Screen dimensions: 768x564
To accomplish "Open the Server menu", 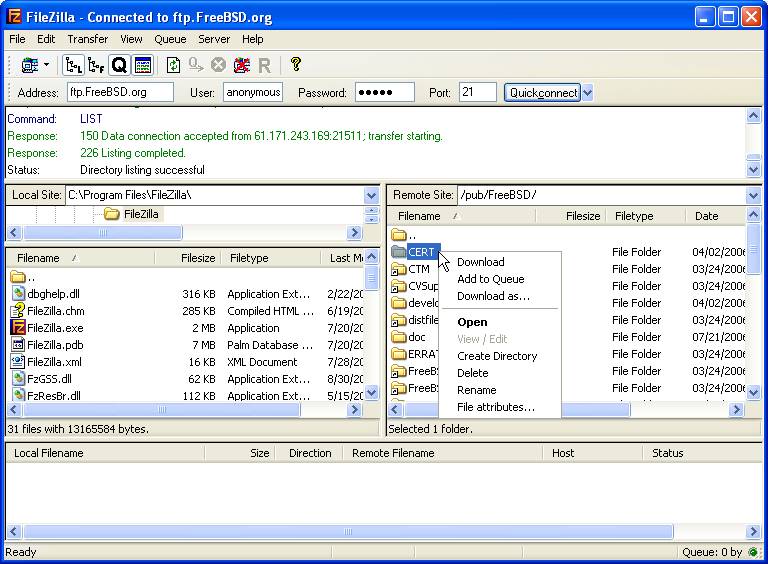I will tap(214, 39).
